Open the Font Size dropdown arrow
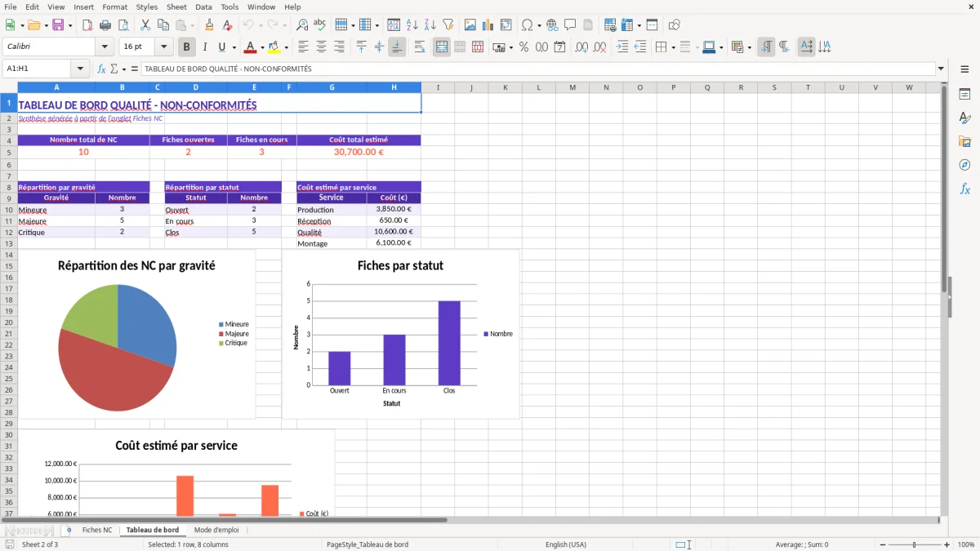 (x=163, y=47)
